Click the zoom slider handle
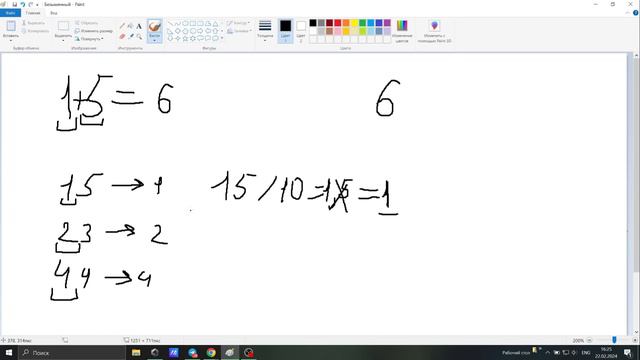The width and height of the screenshot is (640, 360). (x=614, y=340)
